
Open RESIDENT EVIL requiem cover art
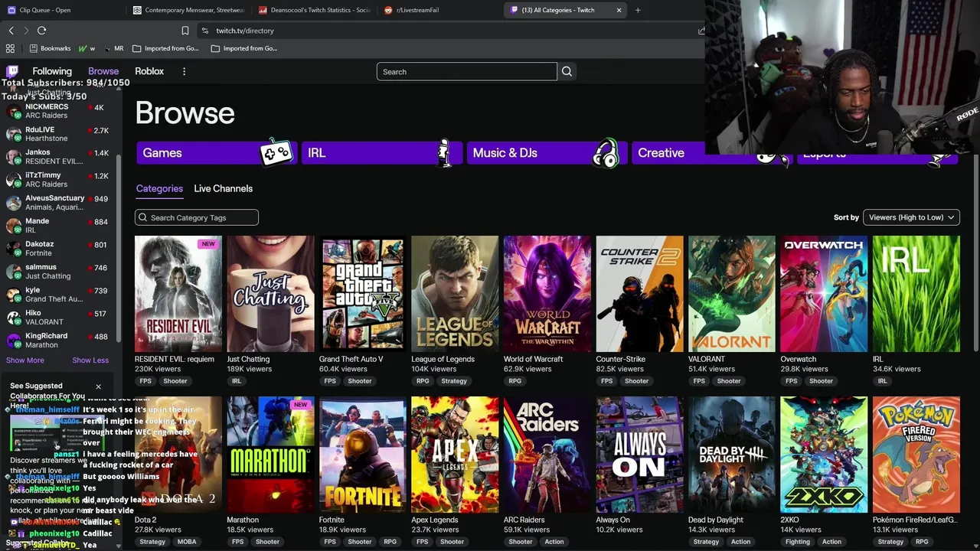coord(178,294)
